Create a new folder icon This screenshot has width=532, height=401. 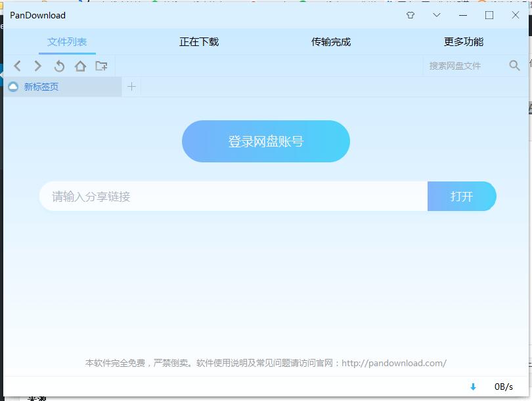[x=101, y=66]
